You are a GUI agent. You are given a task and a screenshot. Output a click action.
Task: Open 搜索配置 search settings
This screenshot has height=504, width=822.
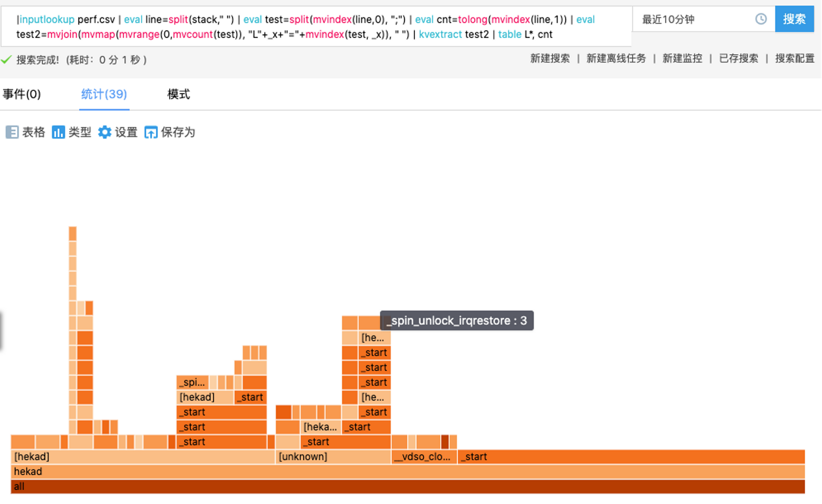tap(795, 58)
